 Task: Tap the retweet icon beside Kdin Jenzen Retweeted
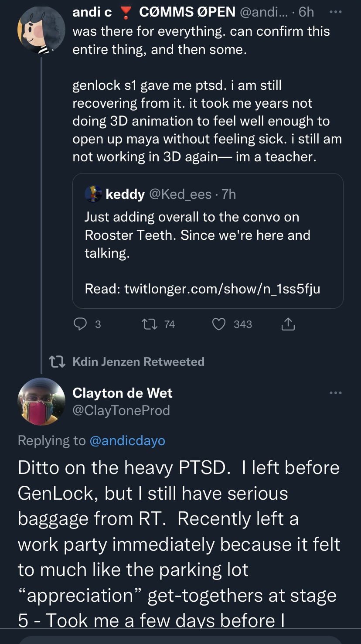click(57, 361)
